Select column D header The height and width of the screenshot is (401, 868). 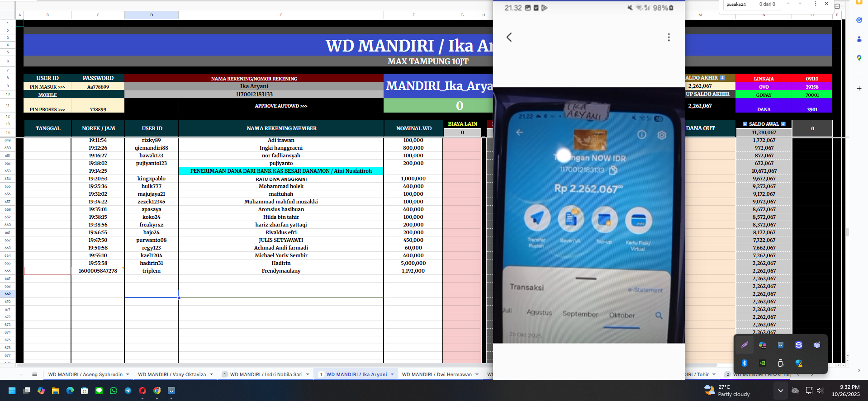[x=152, y=15]
